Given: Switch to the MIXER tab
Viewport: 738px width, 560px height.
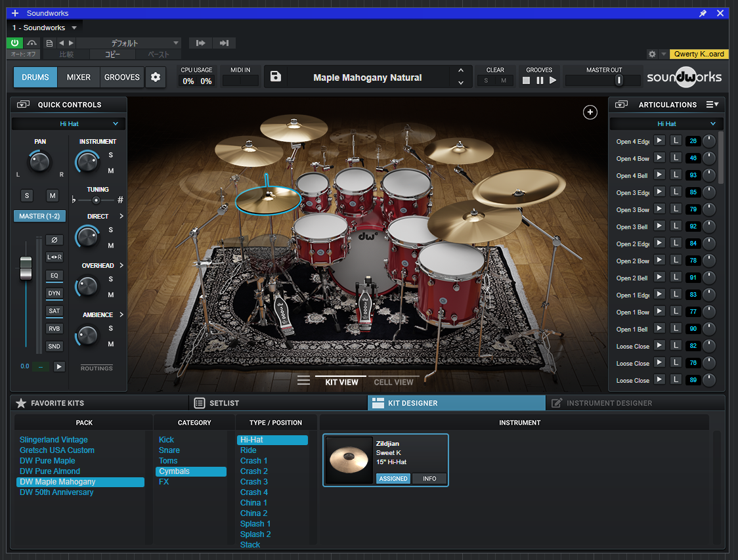Looking at the screenshot, I should pyautogui.click(x=79, y=77).
